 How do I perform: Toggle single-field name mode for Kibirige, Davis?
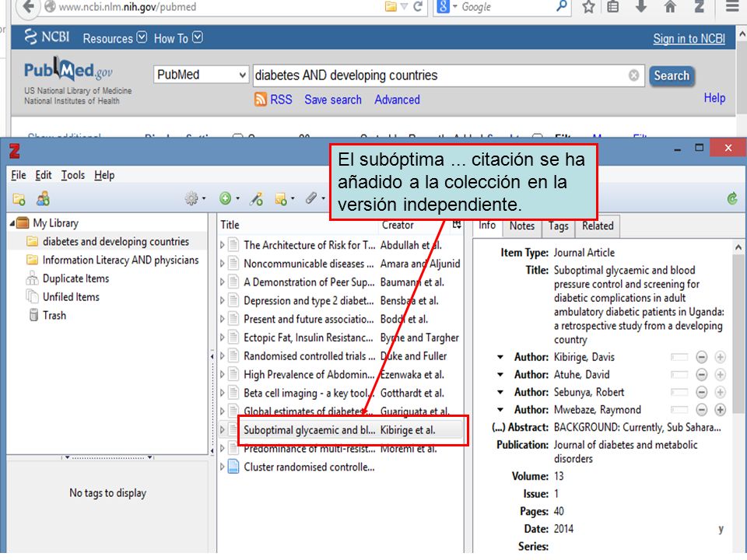(679, 357)
